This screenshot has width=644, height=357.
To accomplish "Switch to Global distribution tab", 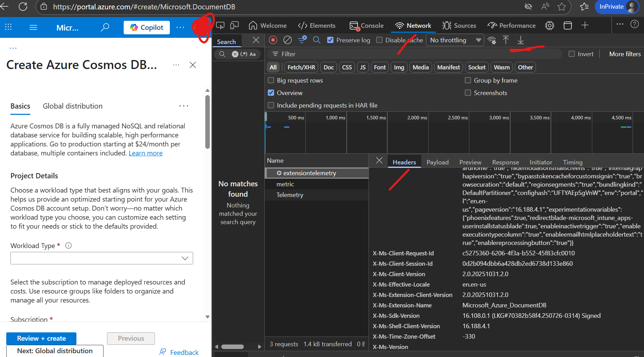I will (73, 106).
